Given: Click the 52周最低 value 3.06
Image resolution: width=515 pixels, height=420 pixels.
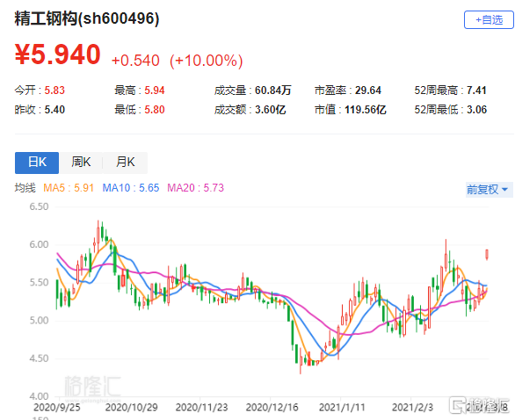Looking at the screenshot, I should pyautogui.click(x=476, y=110).
